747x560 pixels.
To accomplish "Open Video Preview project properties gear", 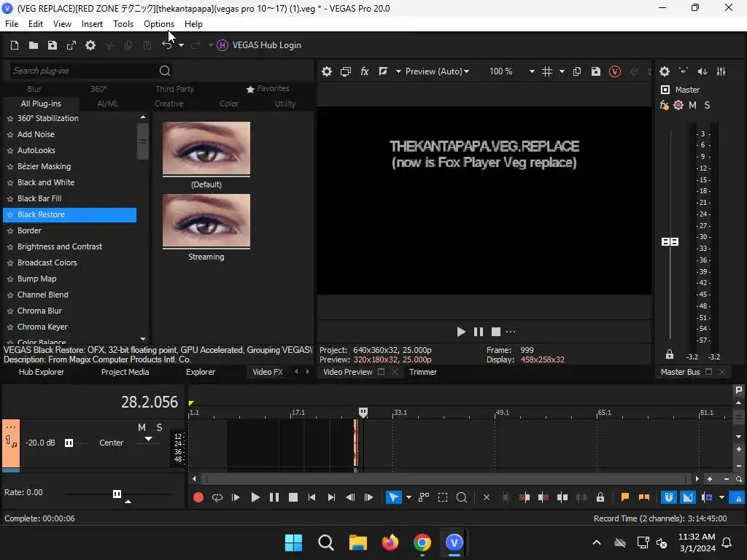I will pos(326,71).
